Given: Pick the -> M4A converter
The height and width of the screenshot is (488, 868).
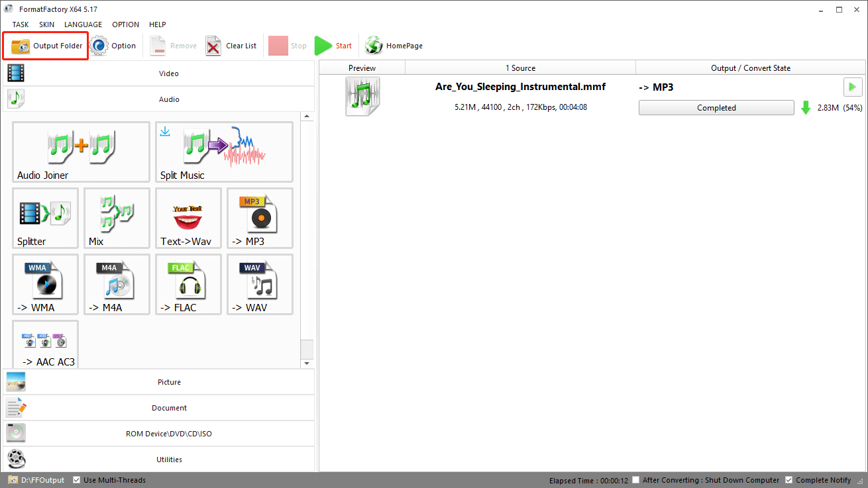Looking at the screenshot, I should pyautogui.click(x=117, y=284).
